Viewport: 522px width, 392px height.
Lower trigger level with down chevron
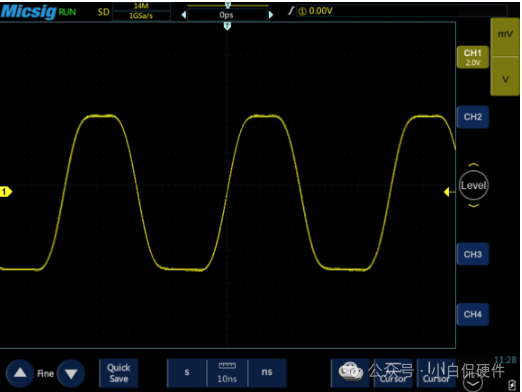click(473, 206)
